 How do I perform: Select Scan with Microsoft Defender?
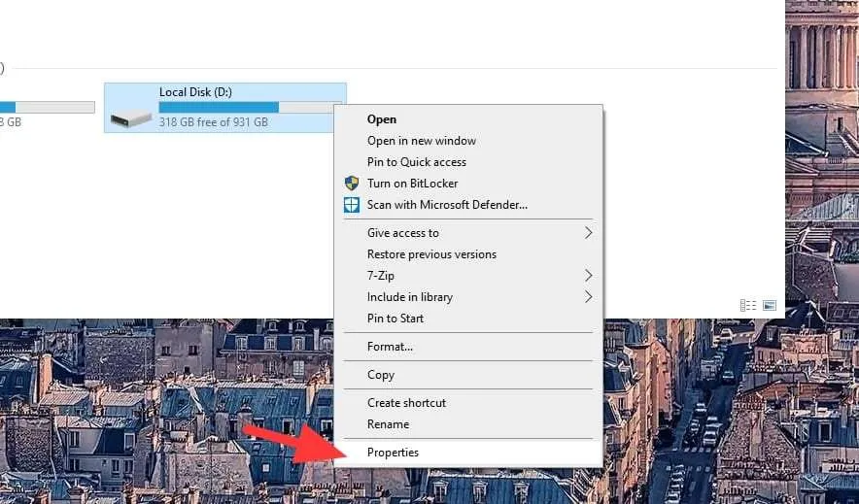468,205
